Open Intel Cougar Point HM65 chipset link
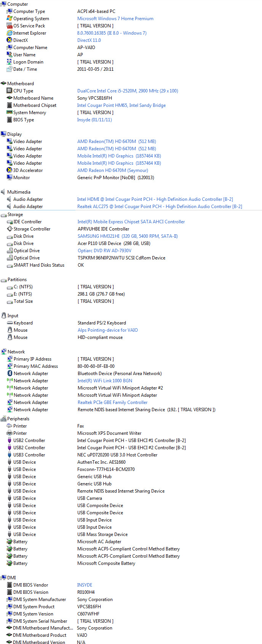Viewport: 262px width, 644px height. pyautogui.click(x=121, y=105)
